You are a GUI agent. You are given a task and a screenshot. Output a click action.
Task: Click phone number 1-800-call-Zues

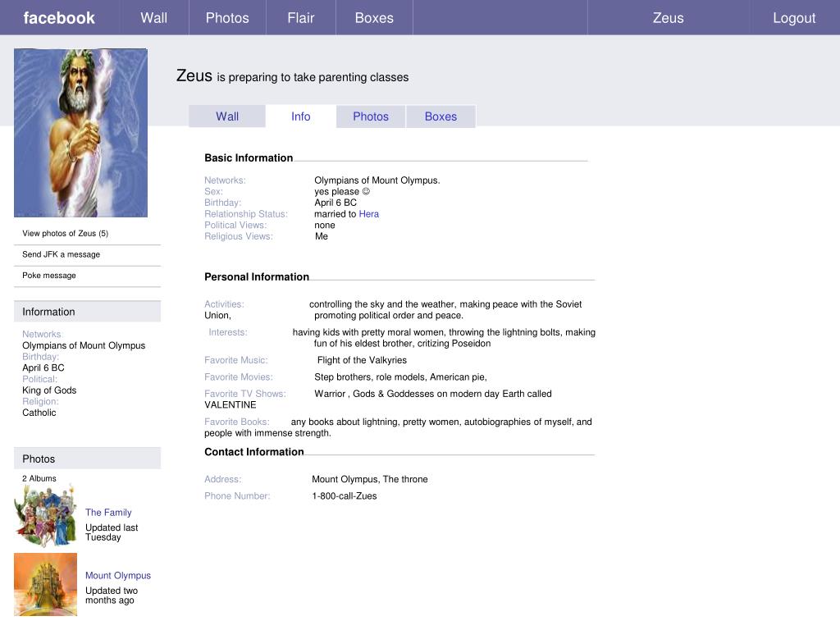pos(345,496)
